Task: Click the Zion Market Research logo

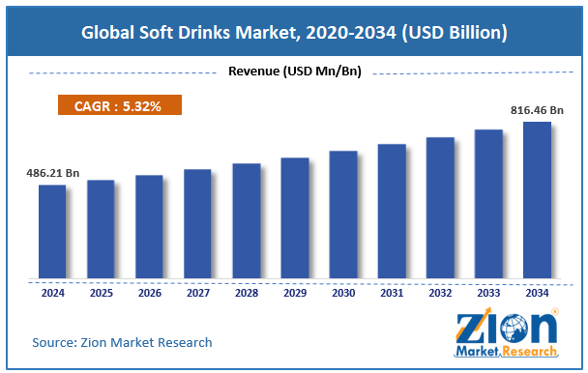Action: click(506, 332)
